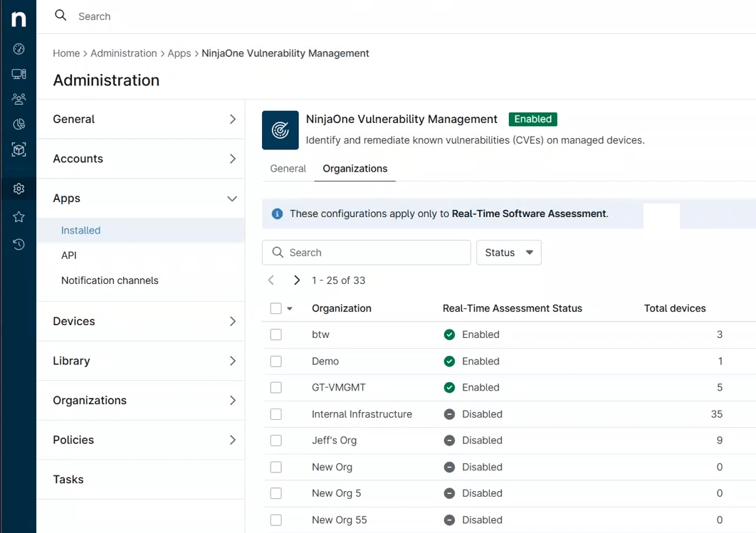Click disabled status icon for New Org 5
Viewport: 756px width, 533px height.
[x=449, y=493]
